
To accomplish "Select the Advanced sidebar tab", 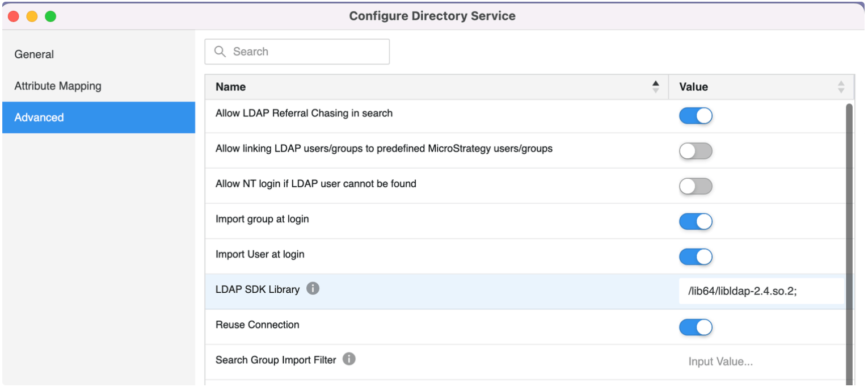I will (x=40, y=117).
